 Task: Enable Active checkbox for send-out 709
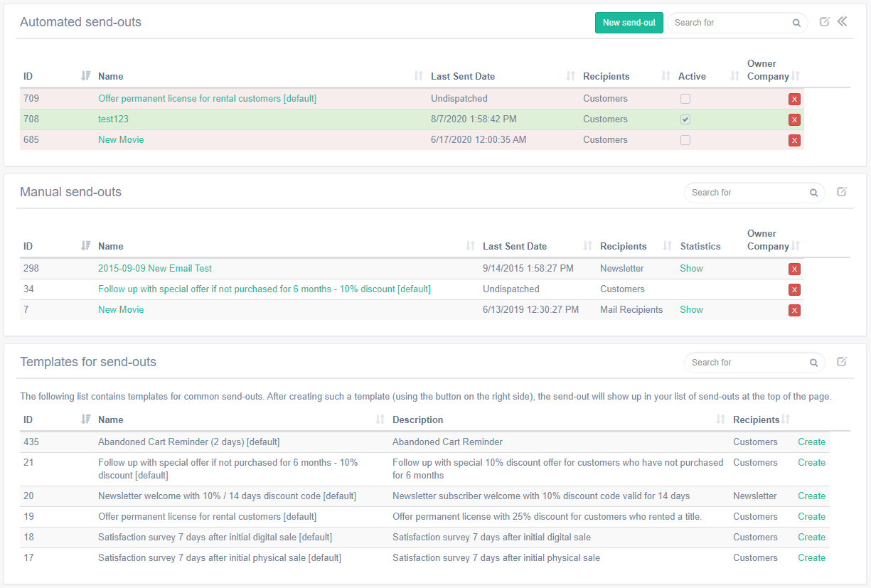[685, 99]
